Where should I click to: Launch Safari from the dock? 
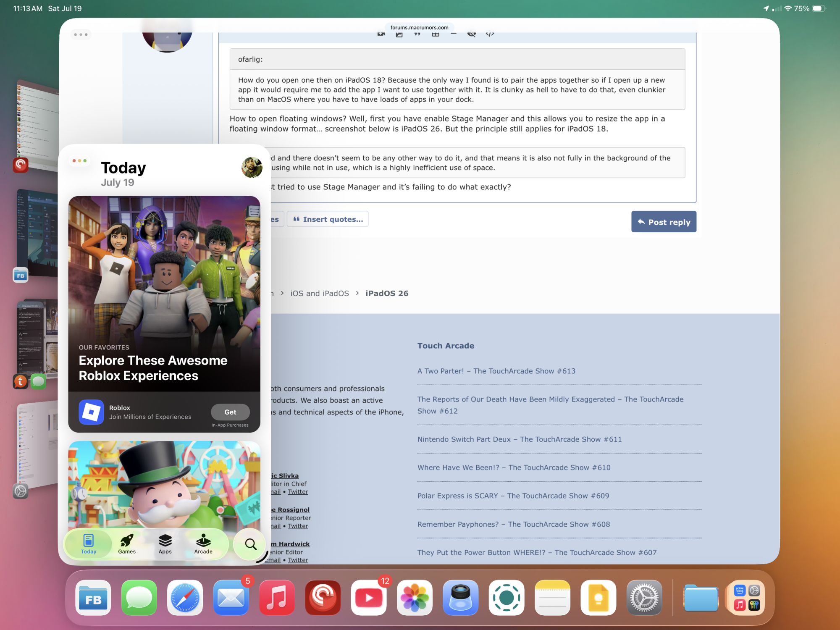pyautogui.click(x=185, y=598)
